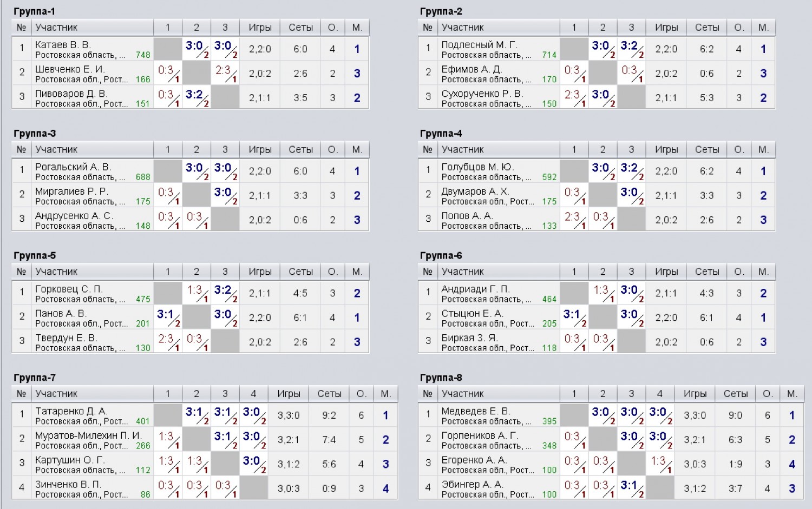This screenshot has height=509, width=812.
Task: Select Медведев Е. В. in Group 8
Action: [x=475, y=412]
